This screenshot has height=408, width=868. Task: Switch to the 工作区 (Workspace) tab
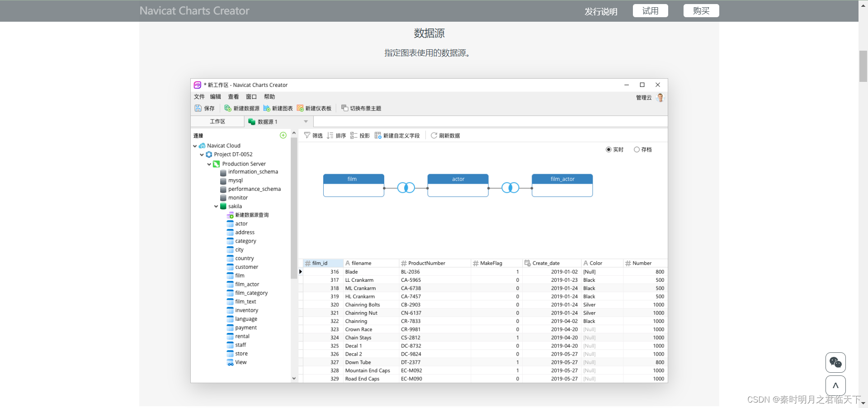coord(217,122)
